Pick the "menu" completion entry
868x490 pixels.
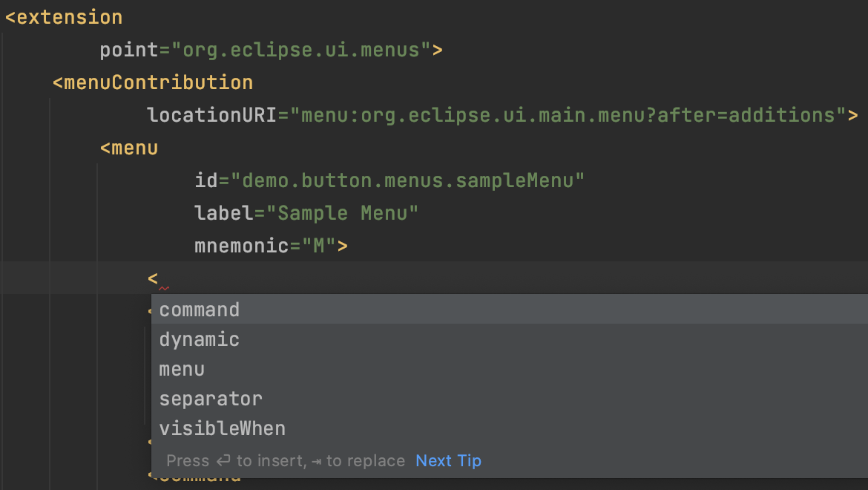[x=182, y=369]
